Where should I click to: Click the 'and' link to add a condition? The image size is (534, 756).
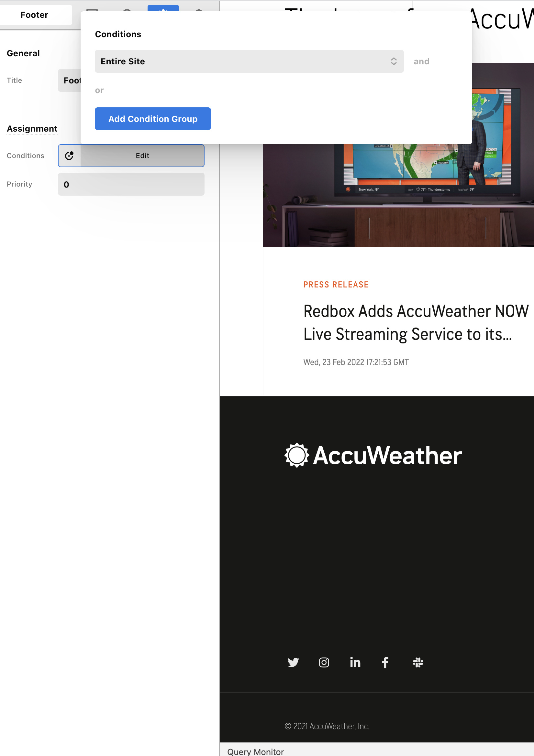[421, 61]
